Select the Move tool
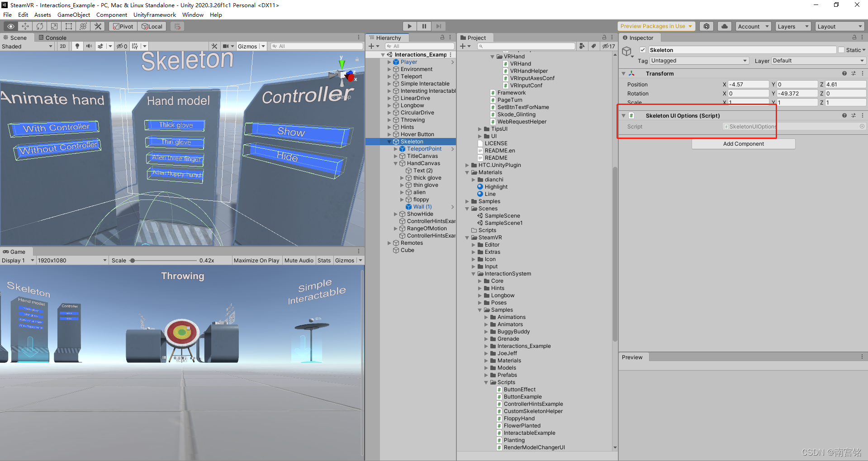Image resolution: width=868 pixels, height=461 pixels. click(25, 26)
